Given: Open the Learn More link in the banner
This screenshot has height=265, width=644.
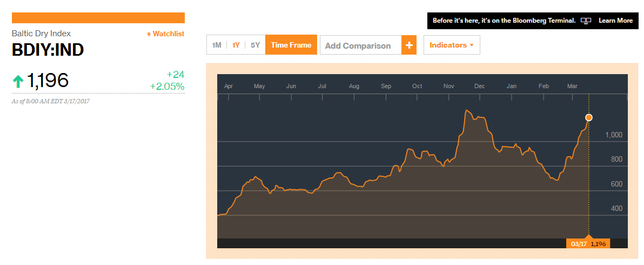Looking at the screenshot, I should [615, 21].
